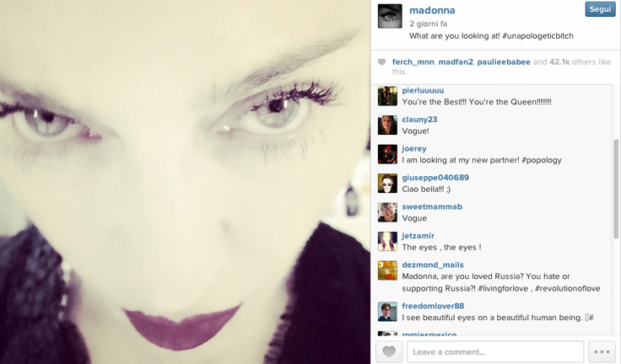Open the #unapologeticbitch hashtag
621x364 pixels.
coord(537,36)
